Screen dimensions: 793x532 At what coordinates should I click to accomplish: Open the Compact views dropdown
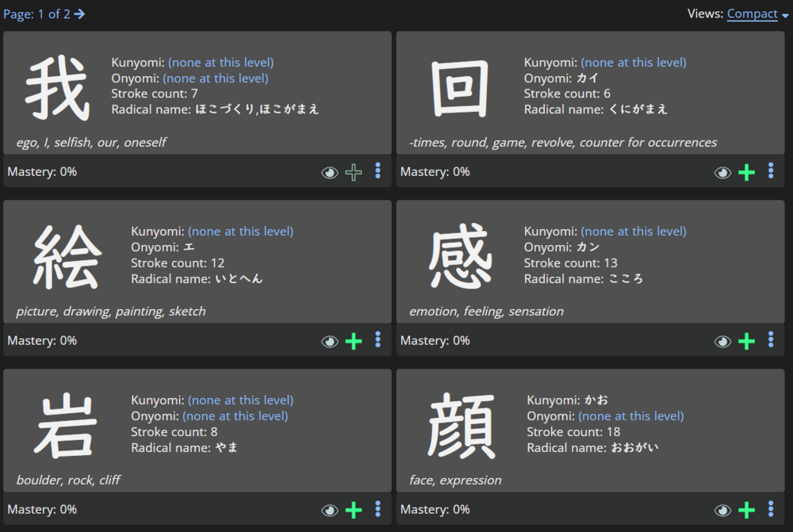[x=757, y=14]
